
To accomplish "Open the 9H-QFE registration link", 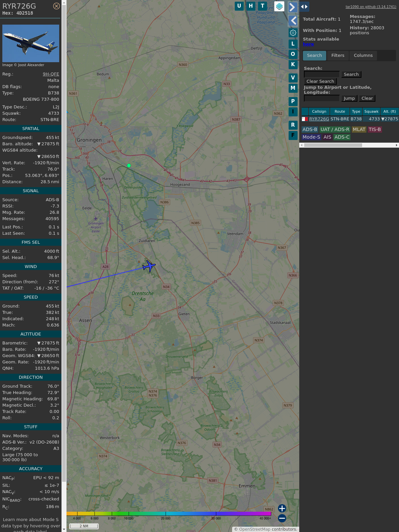I will click(x=51, y=74).
